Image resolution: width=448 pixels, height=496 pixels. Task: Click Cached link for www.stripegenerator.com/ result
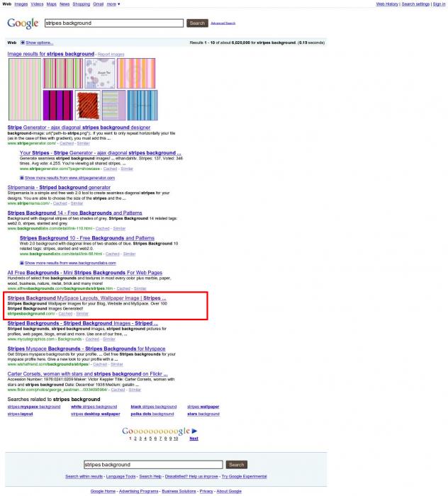click(x=67, y=143)
